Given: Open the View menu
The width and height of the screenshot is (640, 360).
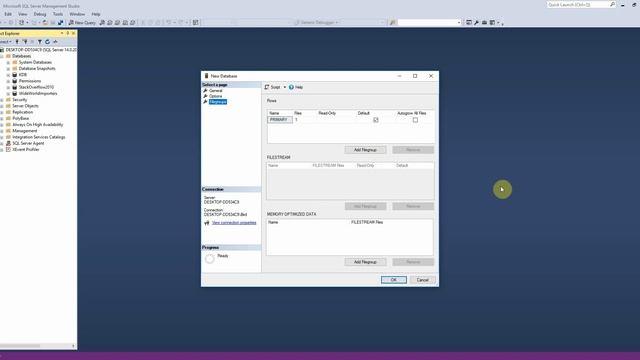Looking at the screenshot, I should 22,14.
